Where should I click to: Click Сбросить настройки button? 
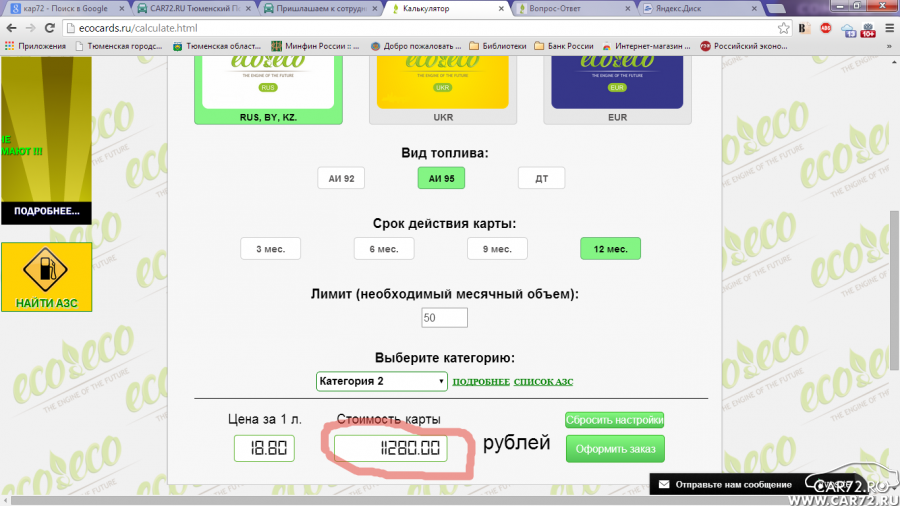pos(614,420)
